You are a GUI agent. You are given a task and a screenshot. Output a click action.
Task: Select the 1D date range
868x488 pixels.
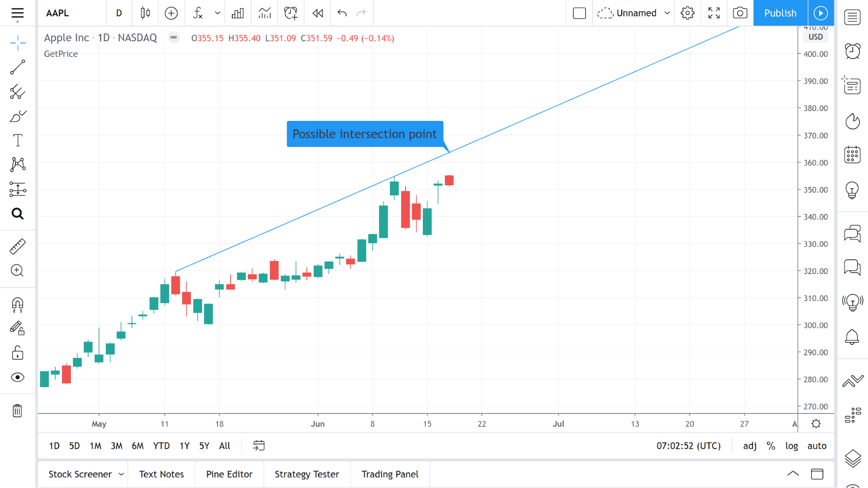tap(54, 446)
